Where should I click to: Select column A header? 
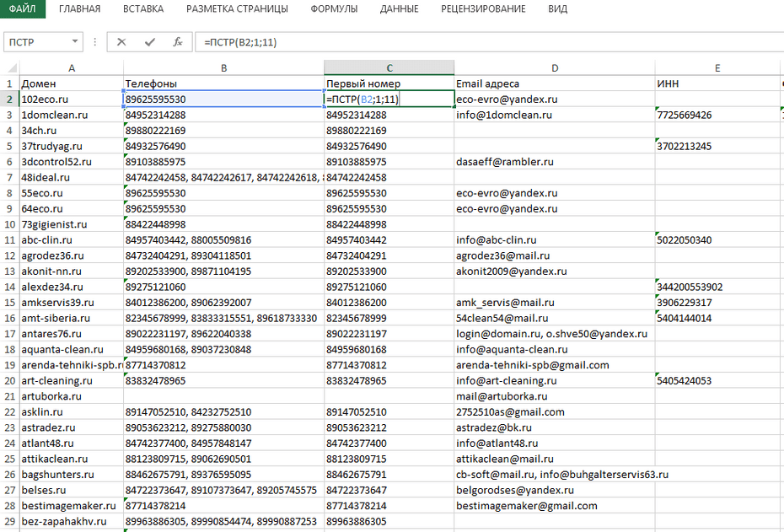(x=72, y=68)
